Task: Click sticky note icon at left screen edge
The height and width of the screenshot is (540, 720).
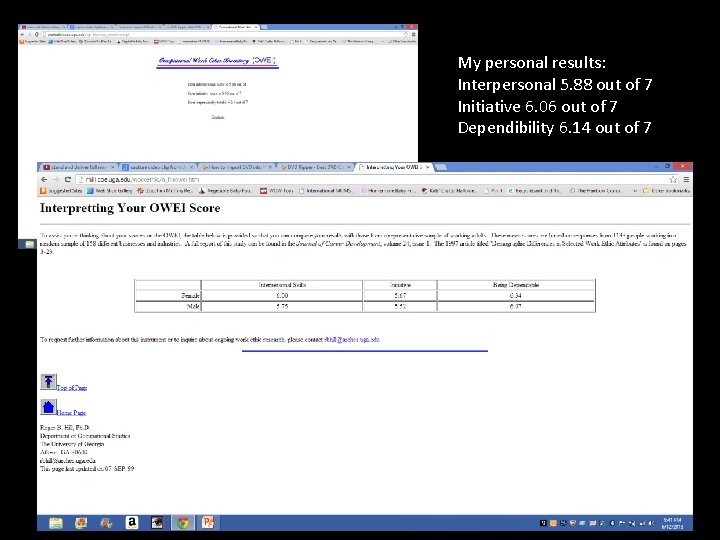Action: pos(29,244)
